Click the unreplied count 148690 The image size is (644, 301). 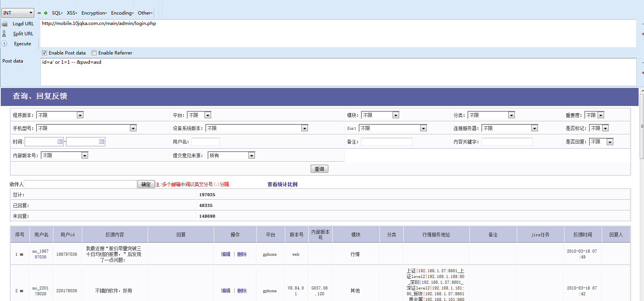coord(207,216)
